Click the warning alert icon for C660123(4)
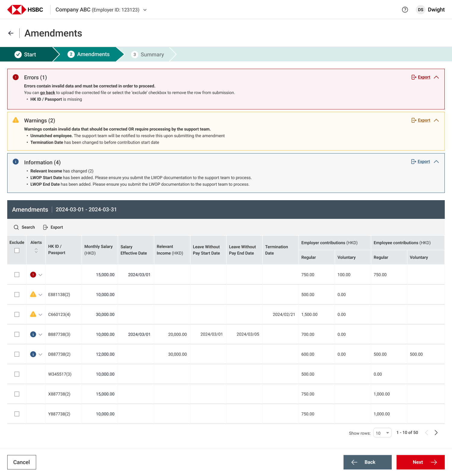The image size is (452, 476). tap(33, 314)
